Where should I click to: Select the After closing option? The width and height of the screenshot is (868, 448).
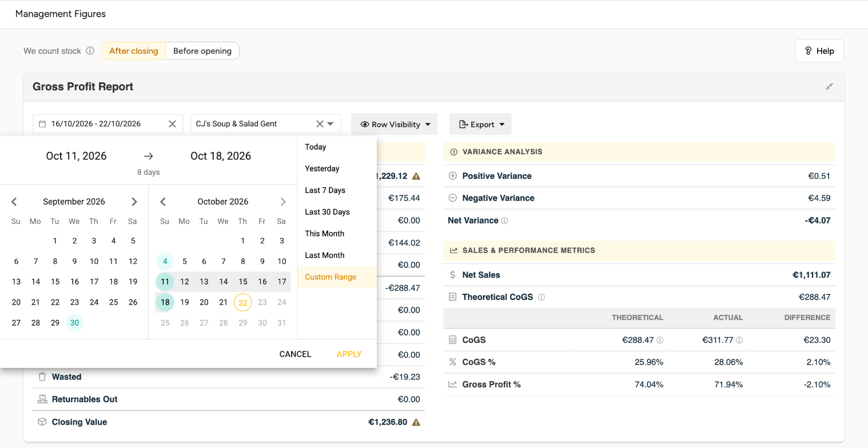134,51
